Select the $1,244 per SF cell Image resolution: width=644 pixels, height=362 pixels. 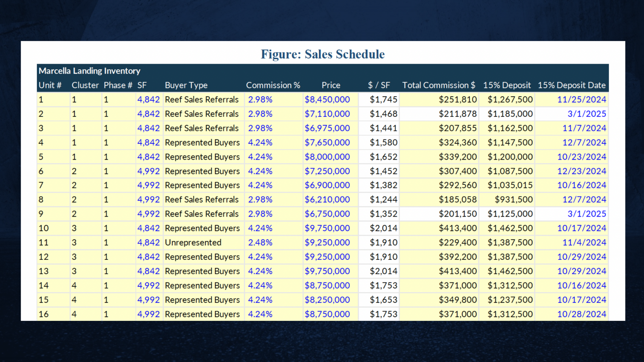click(x=383, y=199)
